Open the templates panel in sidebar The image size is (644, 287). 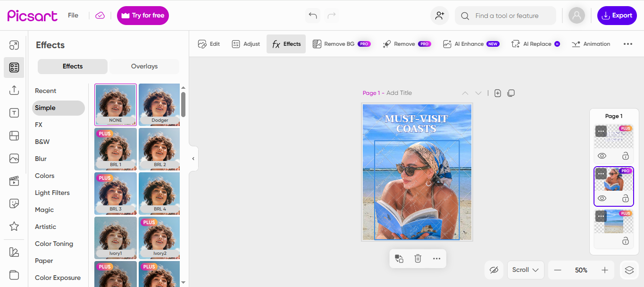tap(14, 68)
